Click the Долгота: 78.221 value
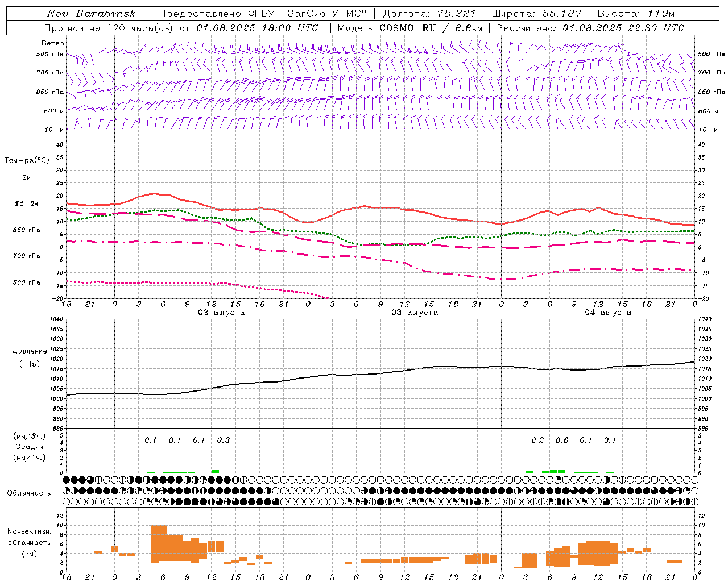 tap(429, 14)
